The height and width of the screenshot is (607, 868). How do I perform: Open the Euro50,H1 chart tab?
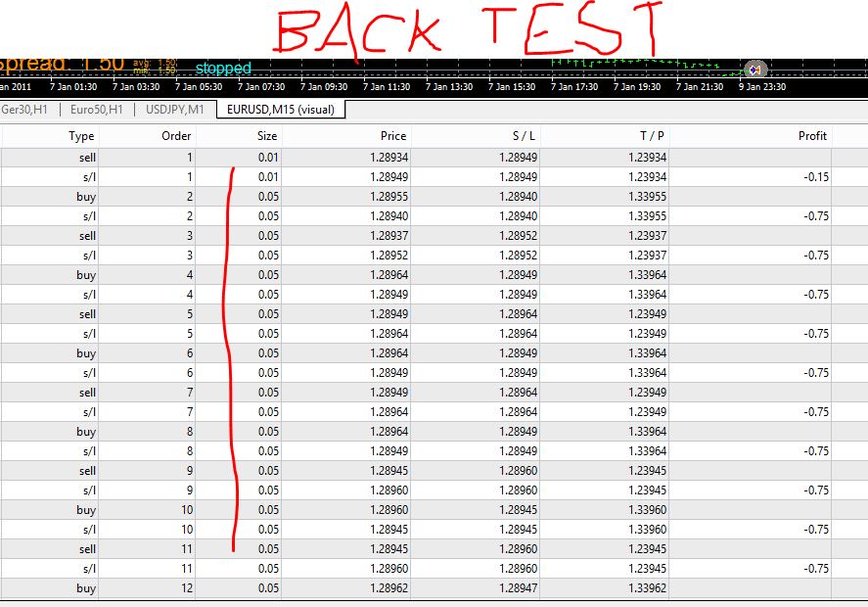pos(96,110)
